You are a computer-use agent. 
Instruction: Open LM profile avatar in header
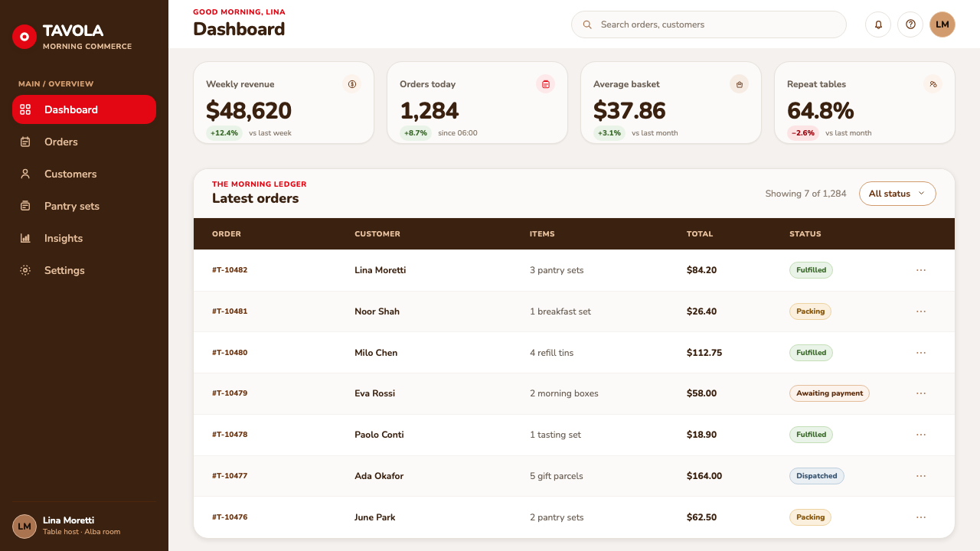point(942,24)
